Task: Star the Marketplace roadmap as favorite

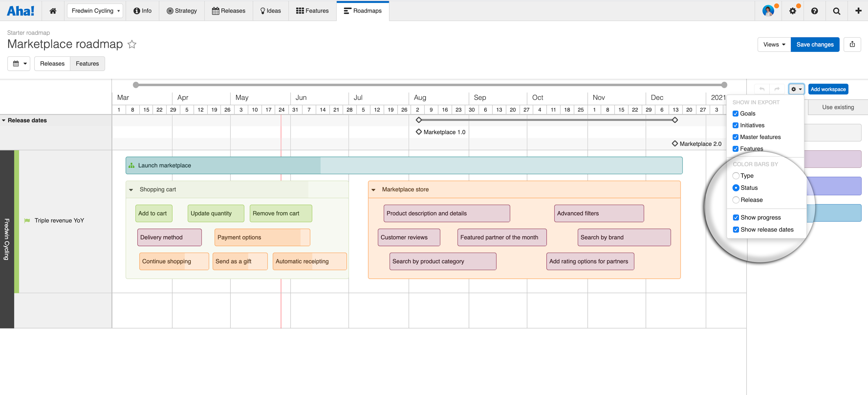Action: (x=132, y=45)
